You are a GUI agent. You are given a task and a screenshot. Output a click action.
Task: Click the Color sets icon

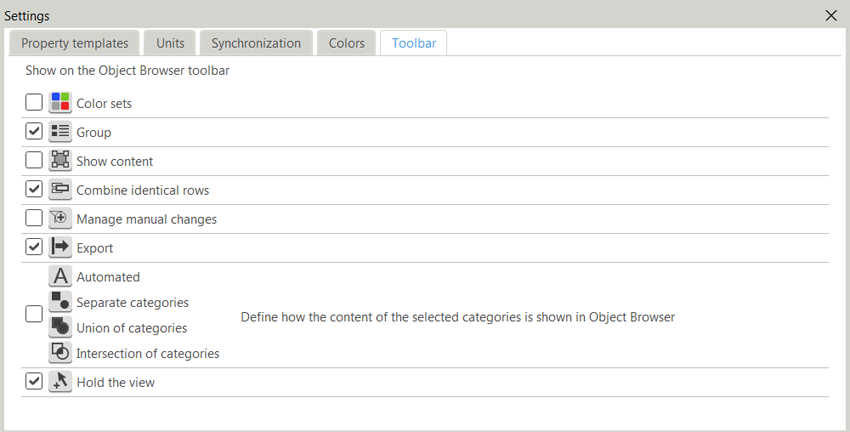(x=60, y=103)
